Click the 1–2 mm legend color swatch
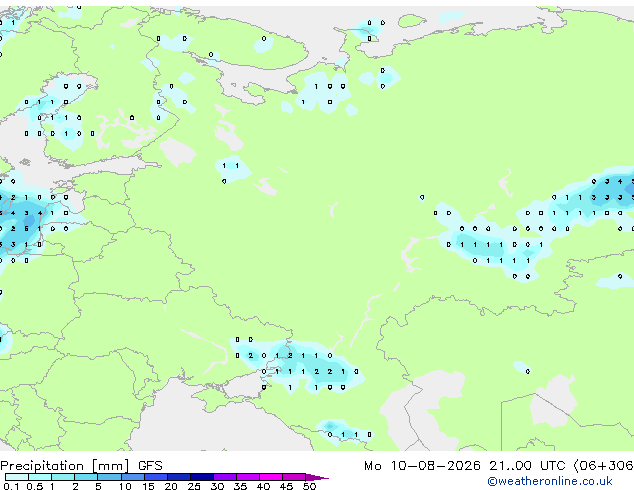 pos(63,477)
